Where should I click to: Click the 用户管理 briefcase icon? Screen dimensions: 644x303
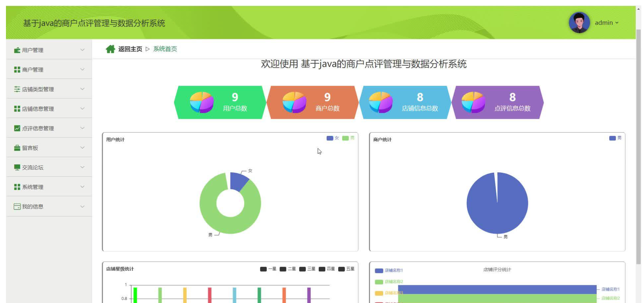(x=17, y=50)
